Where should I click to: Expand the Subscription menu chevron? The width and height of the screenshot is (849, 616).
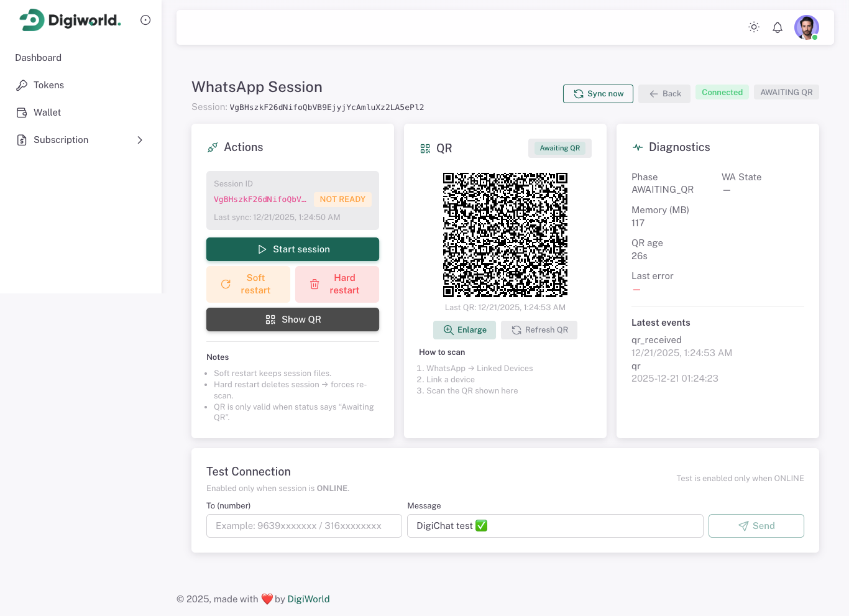[140, 140]
